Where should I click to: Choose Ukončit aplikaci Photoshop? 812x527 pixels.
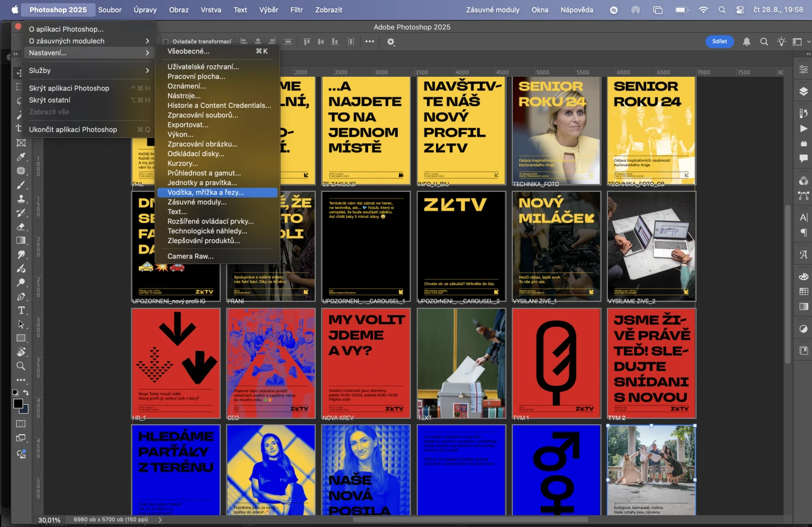point(89,130)
